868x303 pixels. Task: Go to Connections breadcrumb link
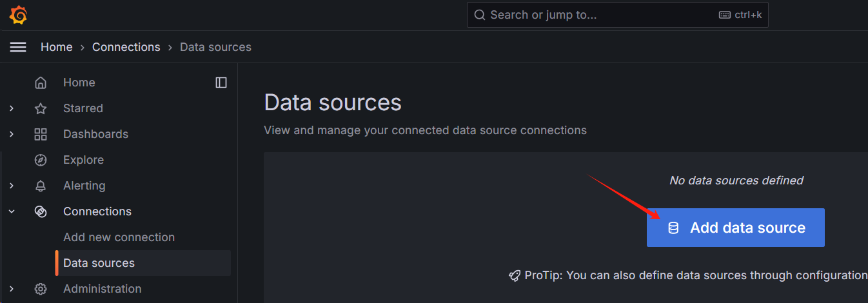126,47
